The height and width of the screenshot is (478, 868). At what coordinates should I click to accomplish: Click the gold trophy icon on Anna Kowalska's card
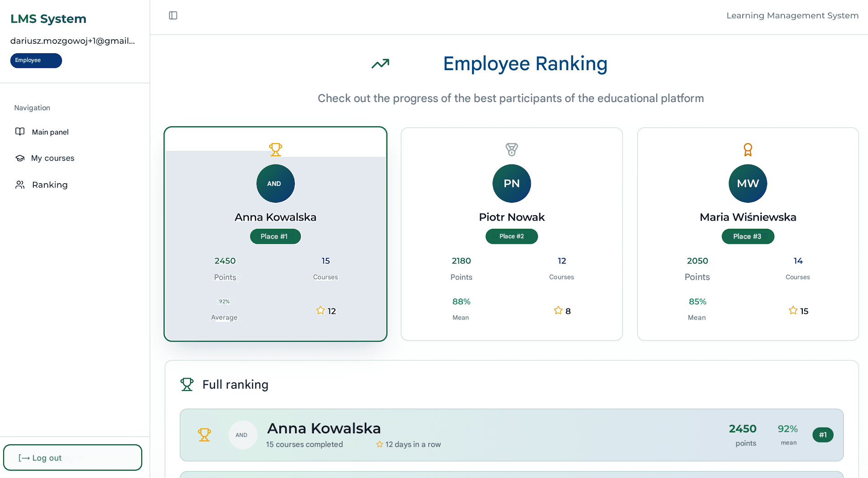[276, 149]
